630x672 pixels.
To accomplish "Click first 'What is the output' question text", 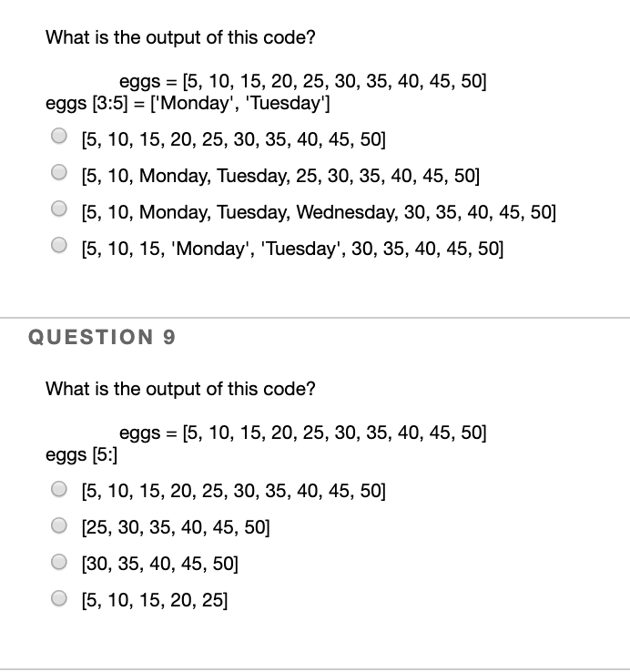I will pos(180,38).
